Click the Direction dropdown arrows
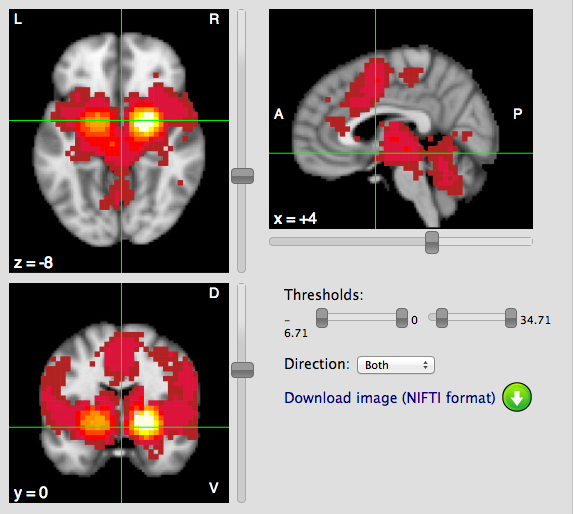This screenshot has width=576, height=514. click(425, 365)
